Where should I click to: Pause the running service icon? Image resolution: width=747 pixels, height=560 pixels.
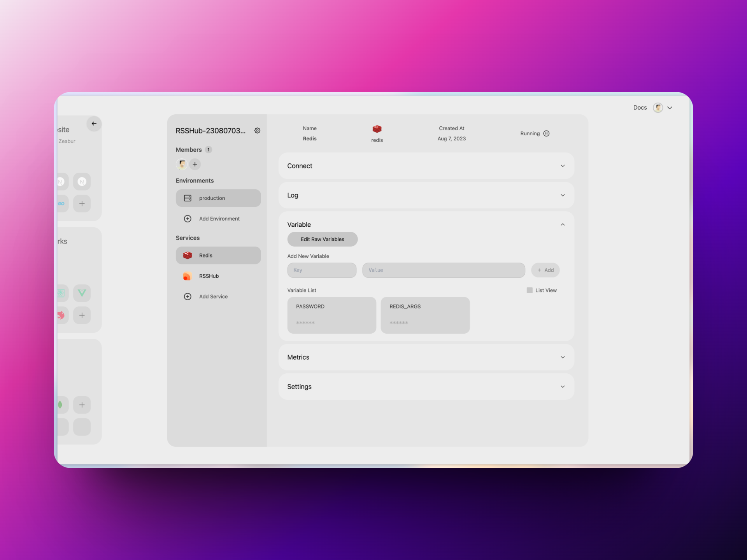coord(546,133)
